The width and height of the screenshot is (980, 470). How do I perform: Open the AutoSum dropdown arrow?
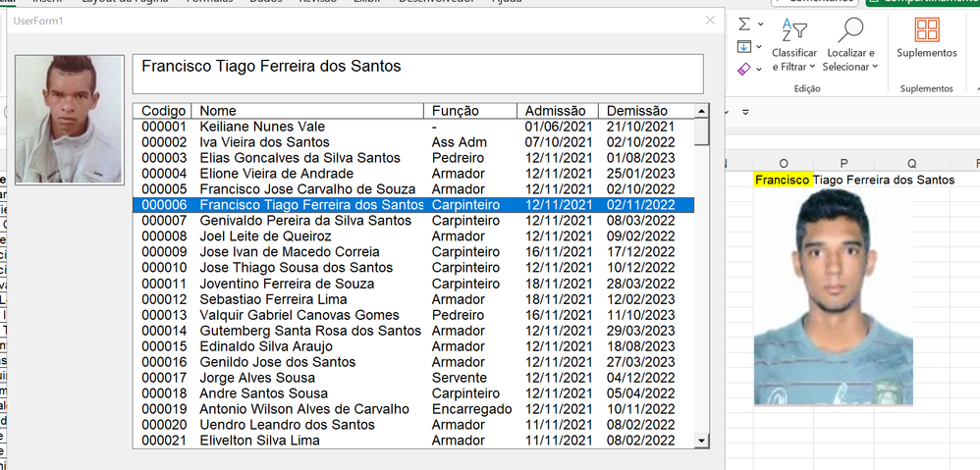click(760, 25)
